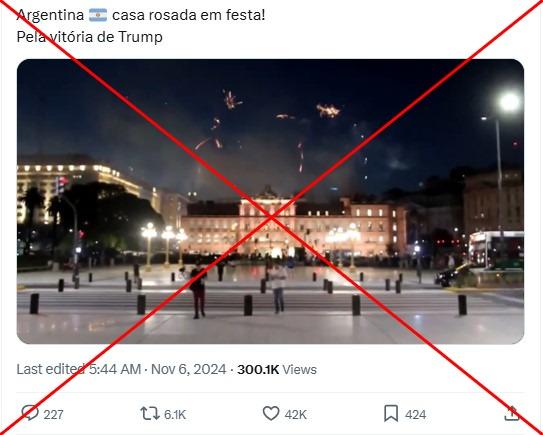Open the share options via the upload icon
543x435 pixels.
[512, 414]
